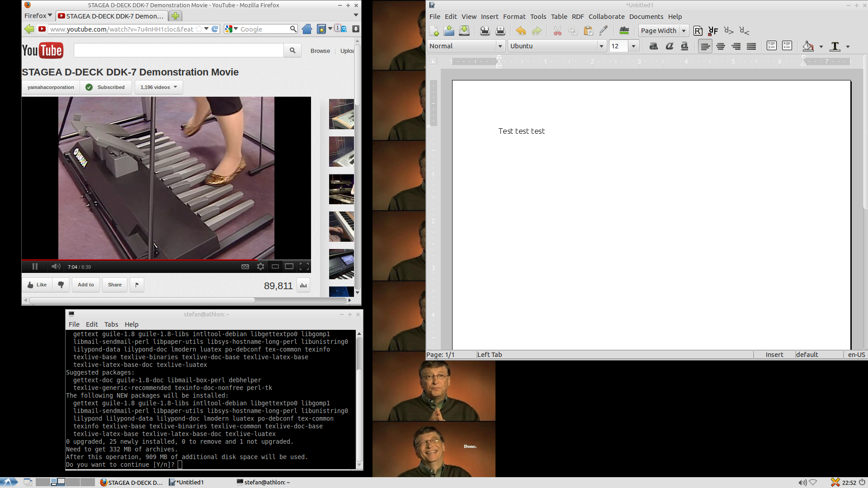Open YouTube player settings gear
This screenshot has width=868, height=488.
coord(260,267)
